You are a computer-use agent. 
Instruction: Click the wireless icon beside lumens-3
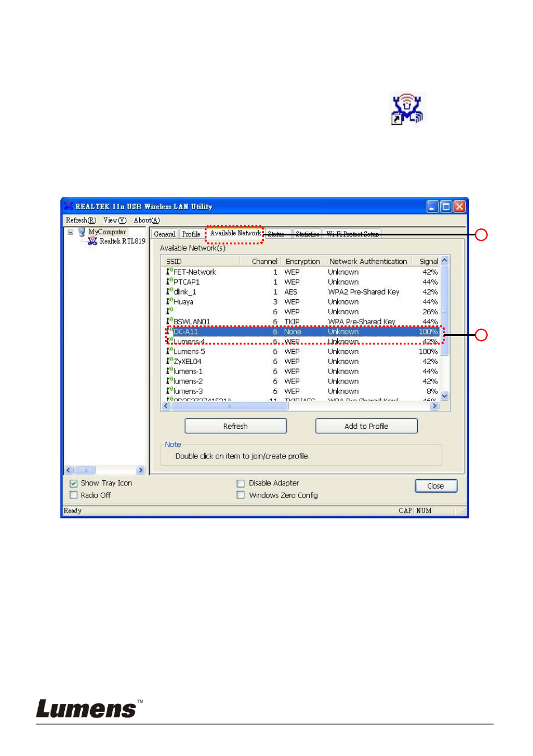169,391
